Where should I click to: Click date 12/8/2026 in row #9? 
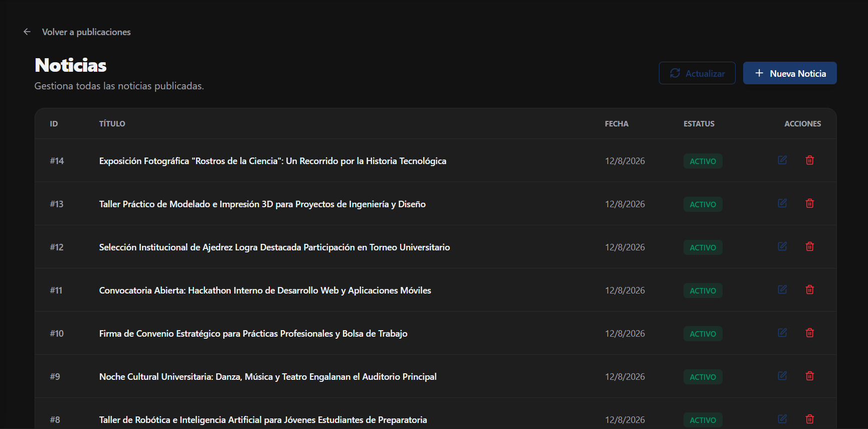[x=625, y=377]
